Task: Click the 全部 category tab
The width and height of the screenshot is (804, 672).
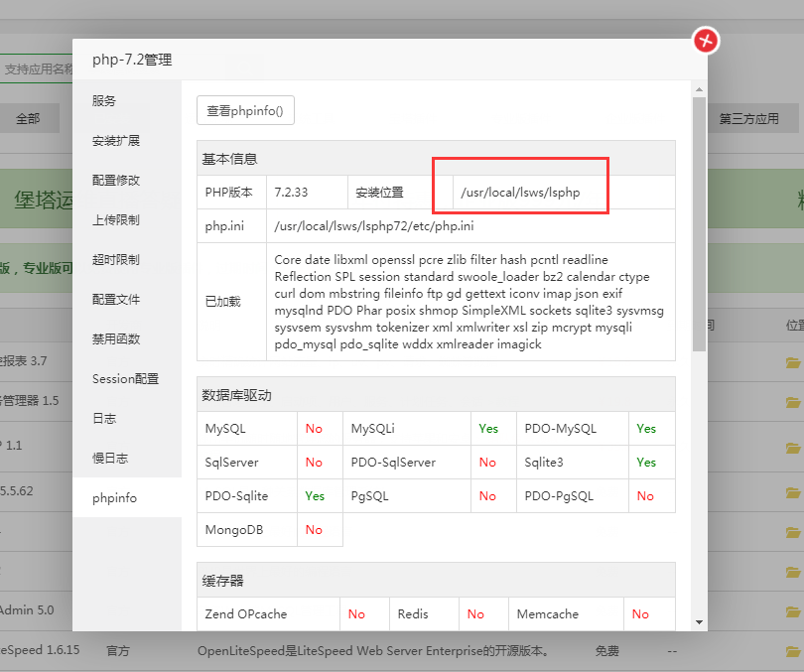Action: point(28,118)
